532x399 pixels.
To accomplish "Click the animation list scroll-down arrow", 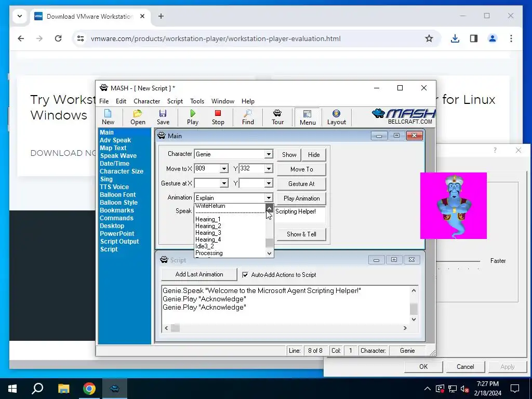I will pos(270,253).
